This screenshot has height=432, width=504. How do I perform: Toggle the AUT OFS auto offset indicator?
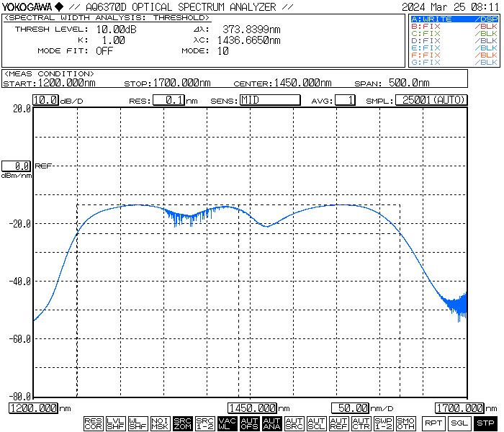coord(249,424)
